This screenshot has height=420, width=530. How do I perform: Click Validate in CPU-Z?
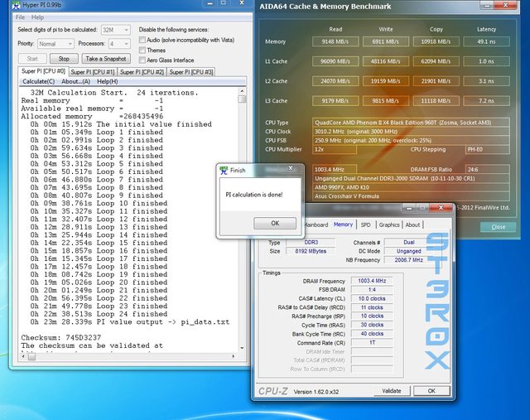392,391
